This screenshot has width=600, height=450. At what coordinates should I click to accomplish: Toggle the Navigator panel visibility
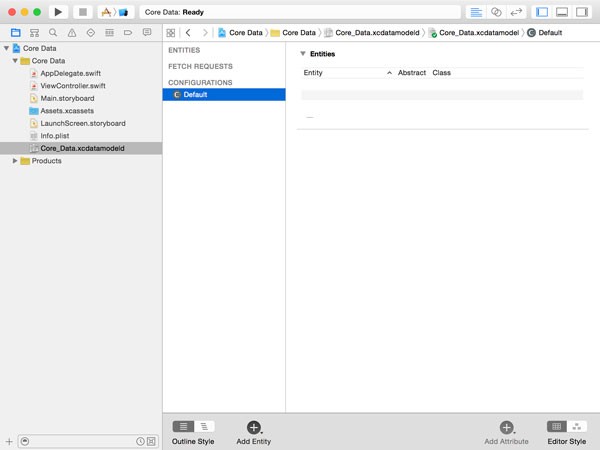click(x=542, y=12)
